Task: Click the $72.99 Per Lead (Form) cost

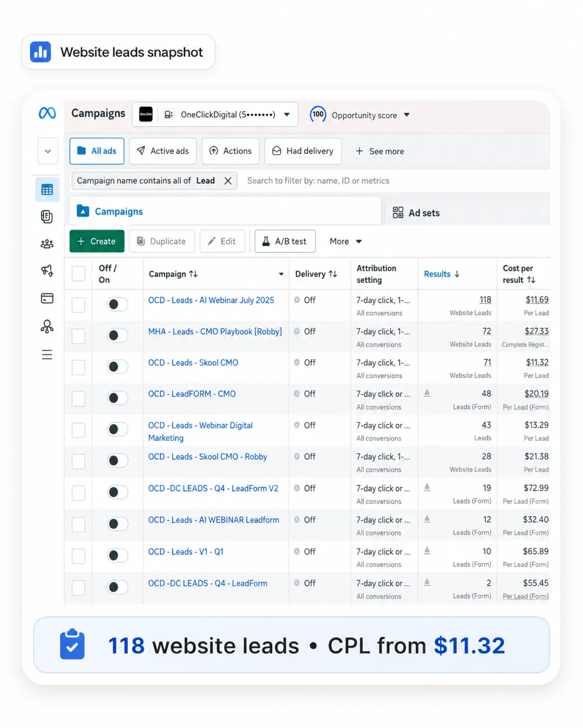Action: click(536, 488)
